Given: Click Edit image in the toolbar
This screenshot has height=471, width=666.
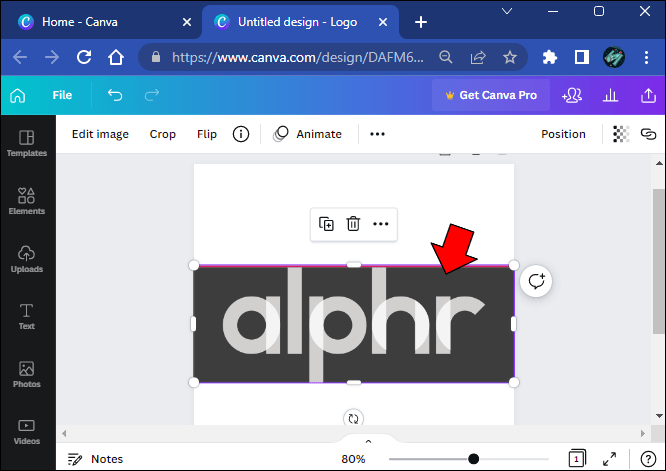Looking at the screenshot, I should pyautogui.click(x=100, y=134).
